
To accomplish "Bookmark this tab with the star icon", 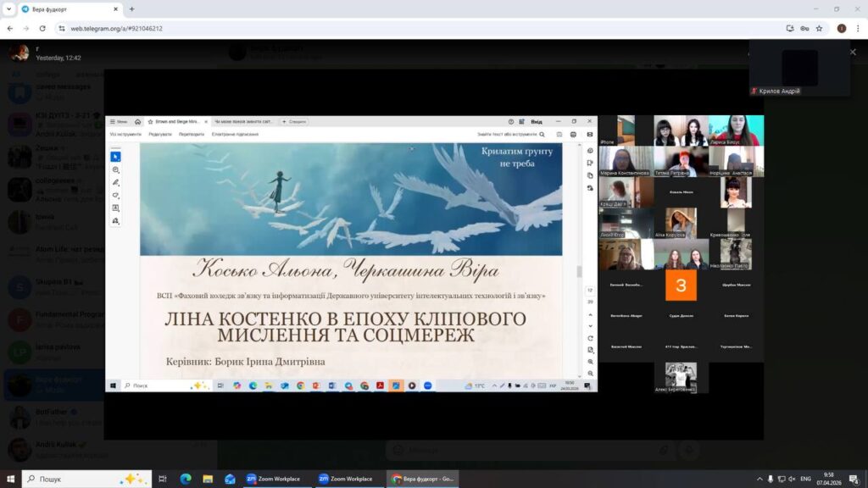I will [820, 28].
